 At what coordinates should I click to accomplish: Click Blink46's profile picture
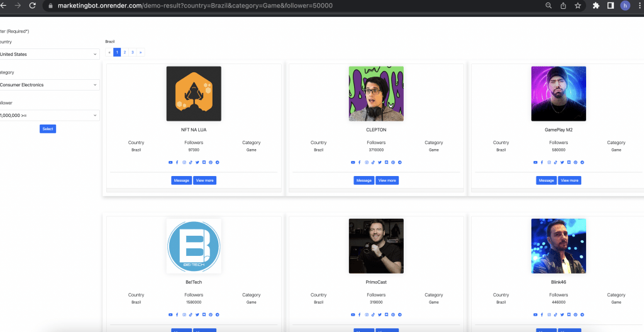pyautogui.click(x=558, y=246)
